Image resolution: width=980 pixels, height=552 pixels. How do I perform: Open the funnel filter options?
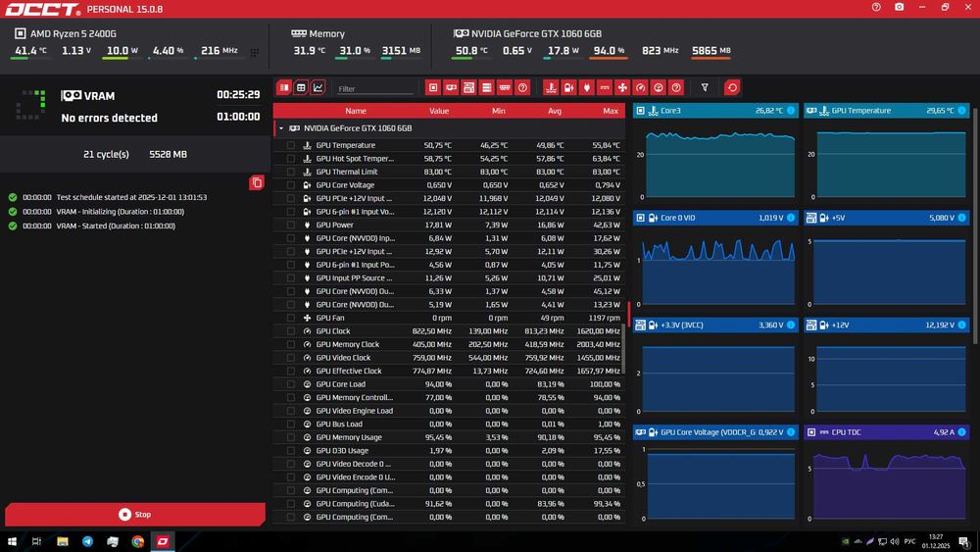(x=705, y=87)
